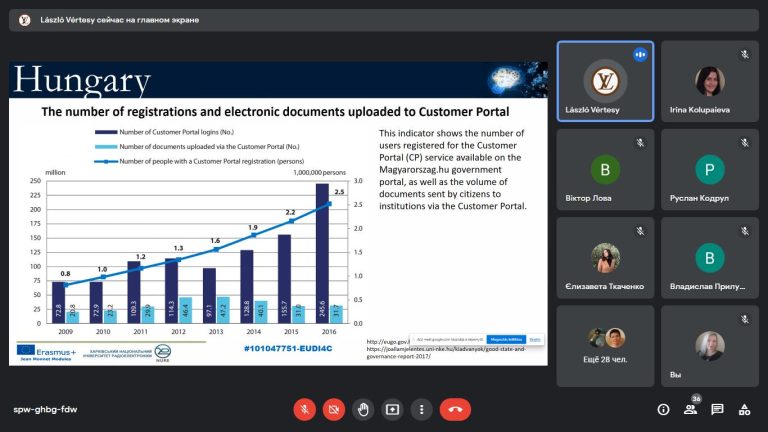768x432 pixels.
Task: Open the activities shapes icon
Action: pos(744,409)
